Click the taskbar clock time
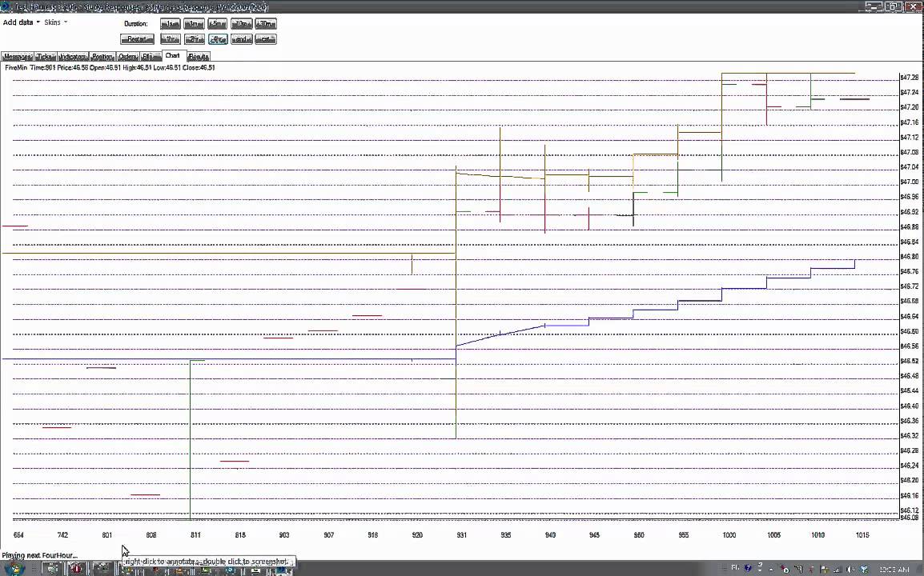 894,570
